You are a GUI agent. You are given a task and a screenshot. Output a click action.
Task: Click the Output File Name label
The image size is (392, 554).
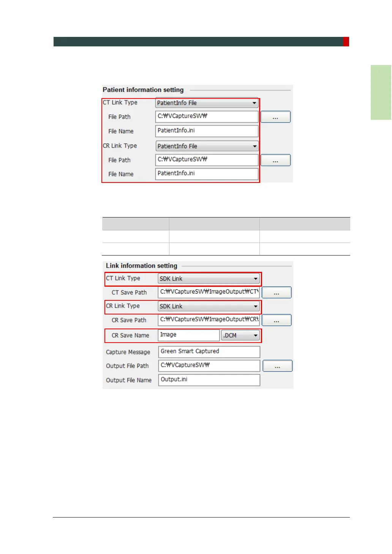[129, 380]
